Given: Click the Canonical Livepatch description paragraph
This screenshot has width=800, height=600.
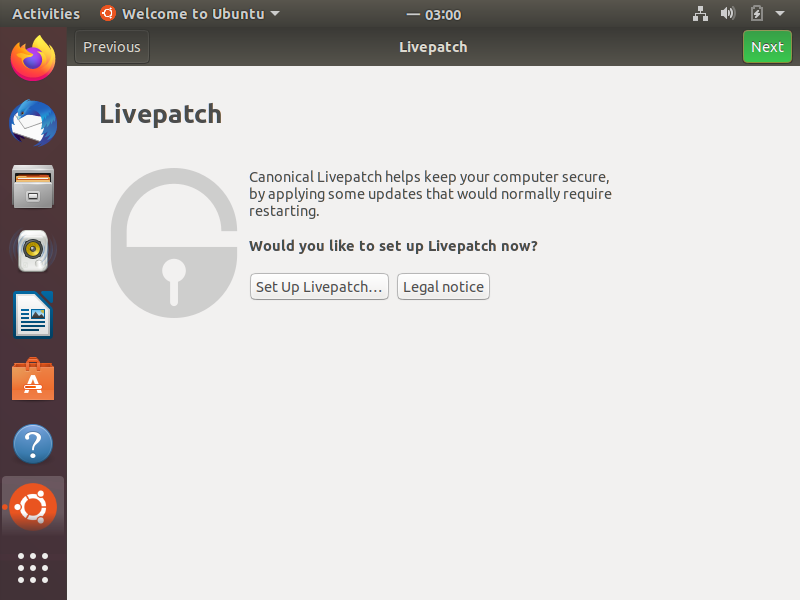Looking at the screenshot, I should click(430, 194).
